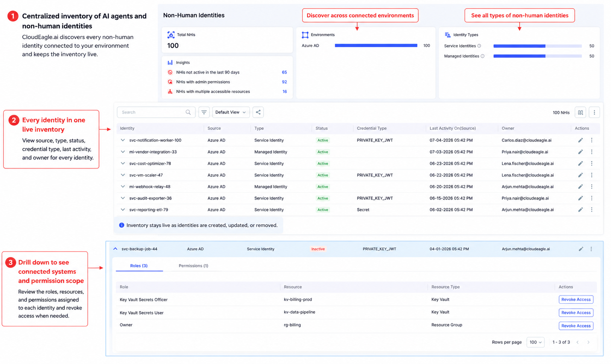The image size is (611, 364).
Task: Revoke access for Key Vault Secrets Officer
Action: pos(576,300)
